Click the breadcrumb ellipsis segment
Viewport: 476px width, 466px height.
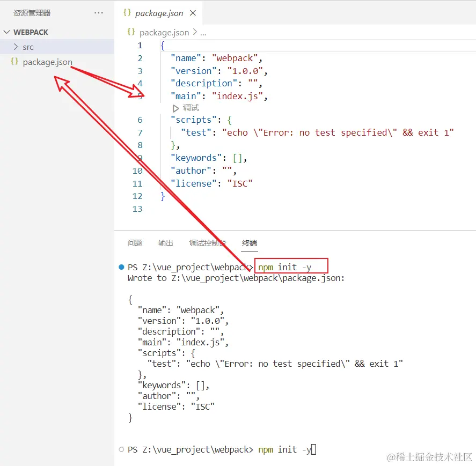click(x=203, y=33)
